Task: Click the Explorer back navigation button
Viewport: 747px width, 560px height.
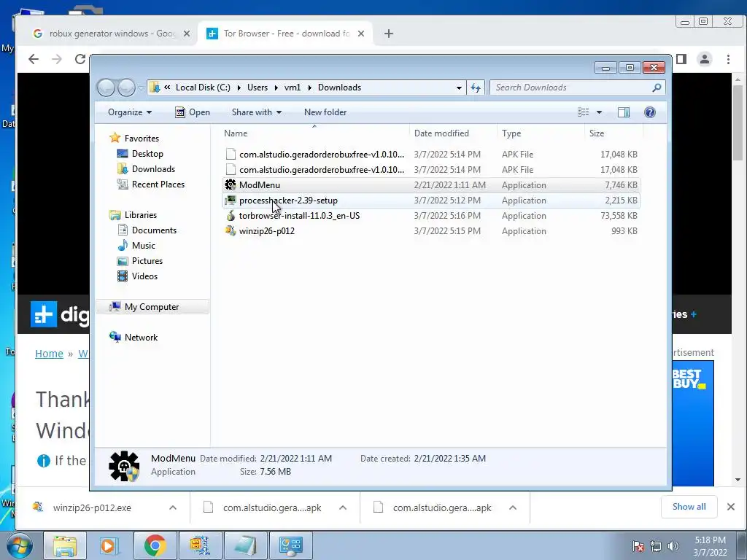Action: click(106, 87)
